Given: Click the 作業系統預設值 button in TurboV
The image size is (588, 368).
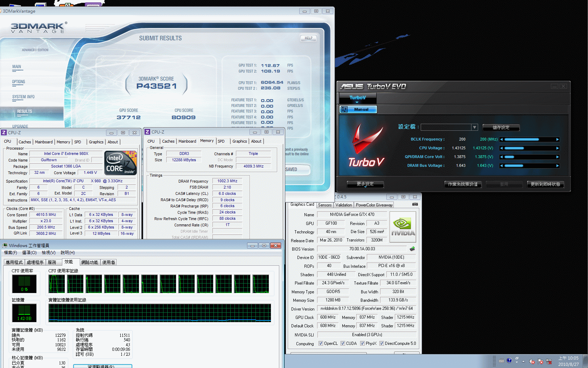Looking at the screenshot, I should [463, 184].
